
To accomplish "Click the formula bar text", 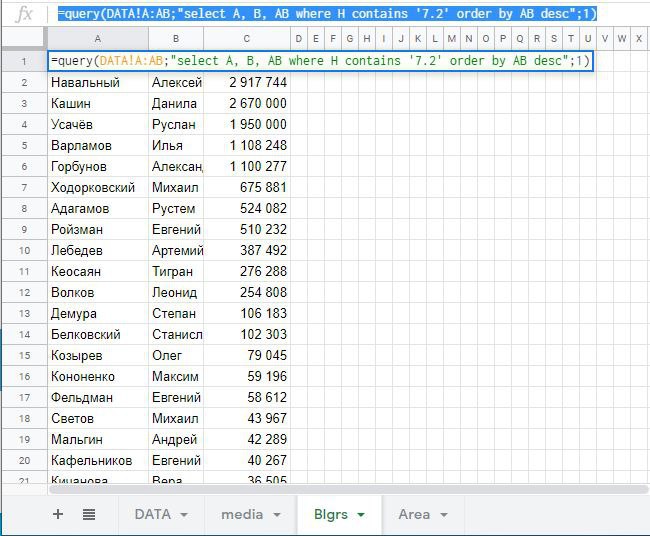I will pyautogui.click(x=327, y=14).
